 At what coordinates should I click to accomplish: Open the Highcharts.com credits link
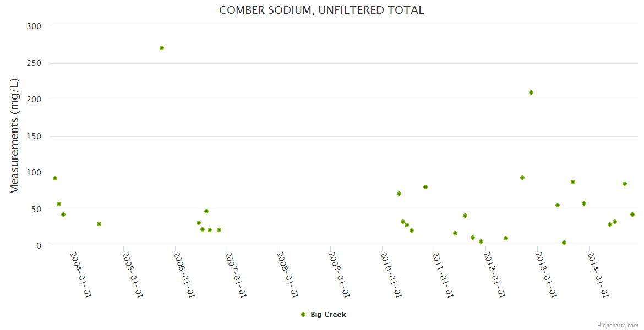[x=618, y=326]
